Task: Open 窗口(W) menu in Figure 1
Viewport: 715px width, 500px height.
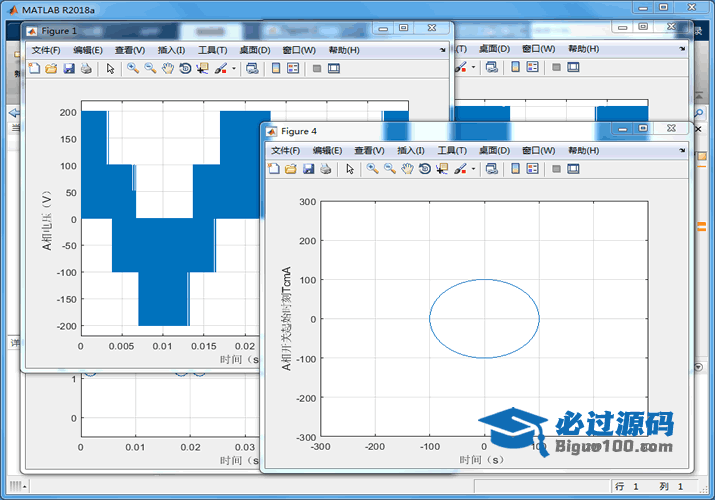Action: 299,50
